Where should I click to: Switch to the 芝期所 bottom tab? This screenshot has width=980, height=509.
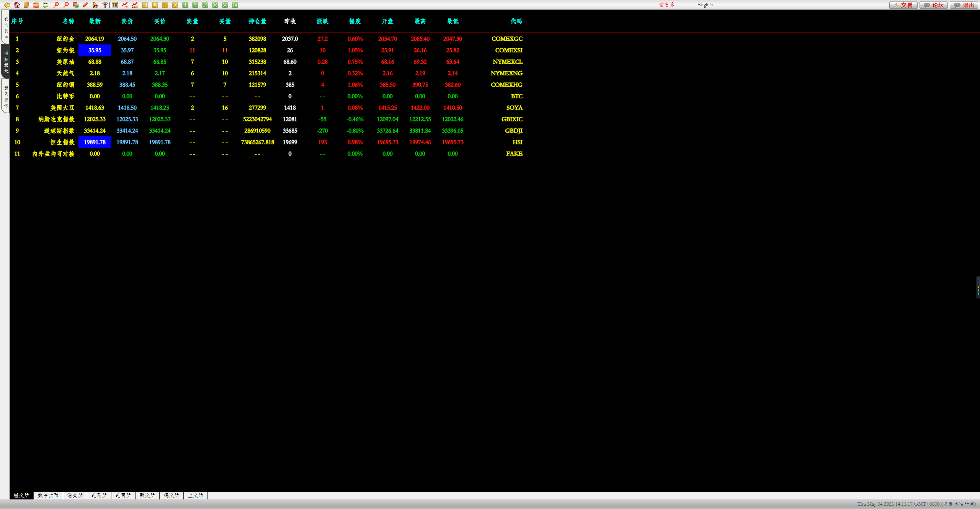99,495
